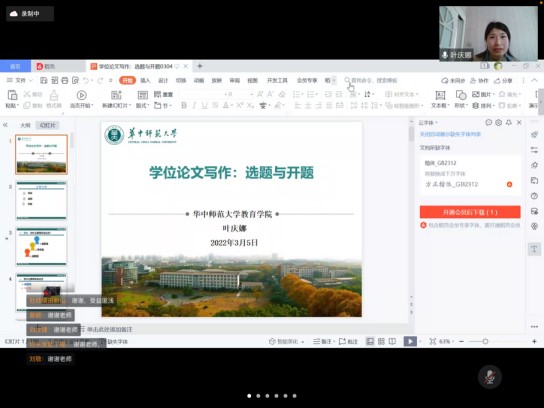
Task: Click settings gear in cloud fonts panel
Action: pos(499,122)
